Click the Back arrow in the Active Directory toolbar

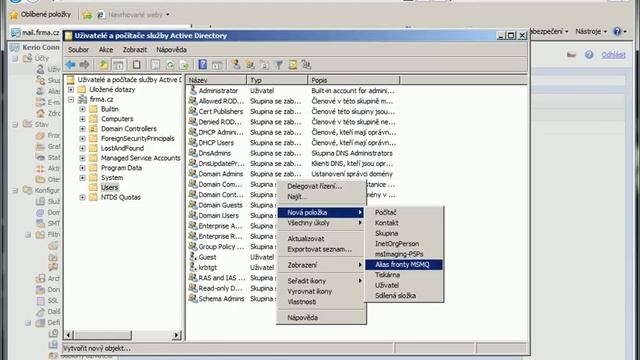[x=71, y=64]
